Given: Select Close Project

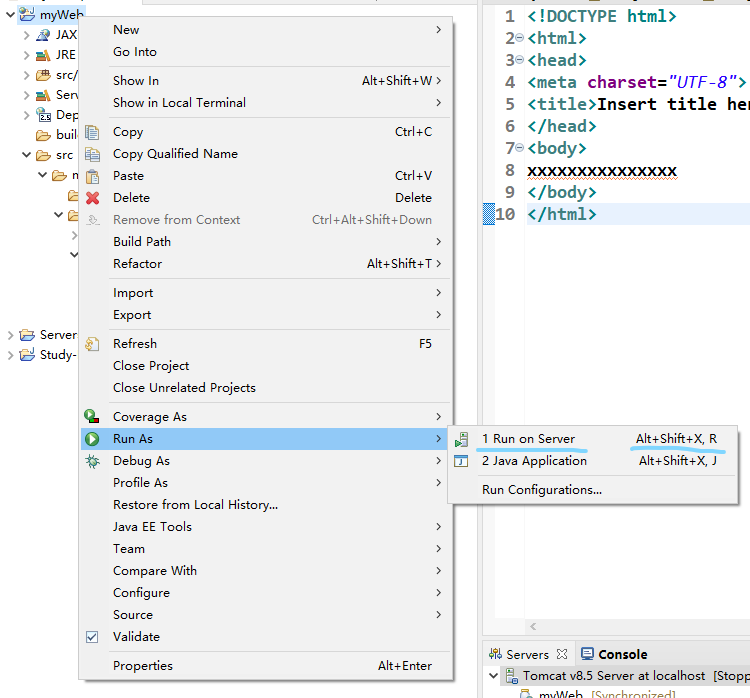Looking at the screenshot, I should tap(266, 366).
